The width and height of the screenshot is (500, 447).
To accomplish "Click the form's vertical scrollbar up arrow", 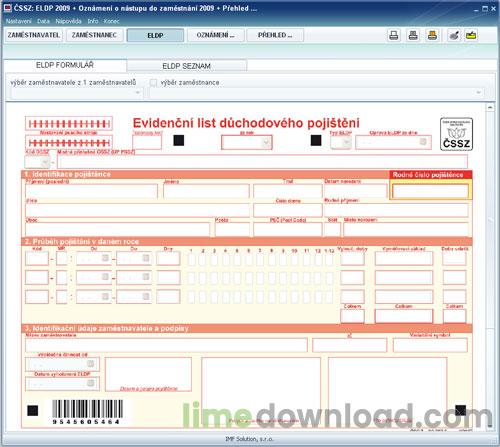I will point(490,108).
